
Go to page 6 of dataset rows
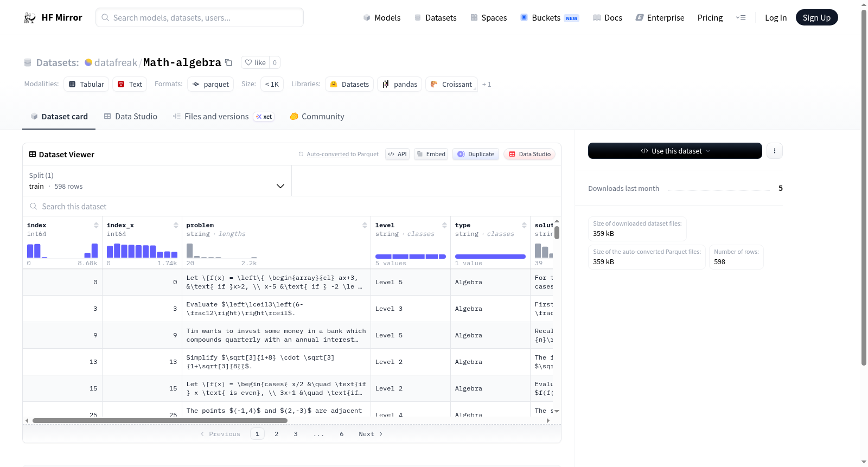tap(342, 434)
